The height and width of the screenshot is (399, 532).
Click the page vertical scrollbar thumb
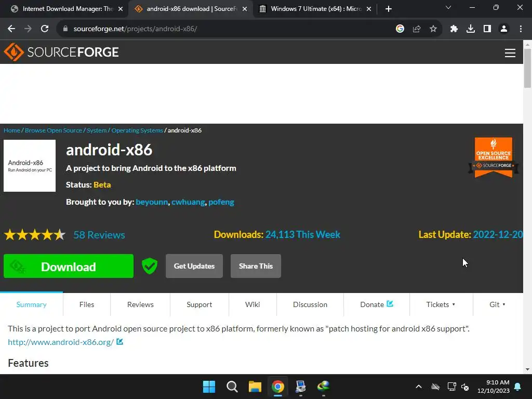[528, 68]
